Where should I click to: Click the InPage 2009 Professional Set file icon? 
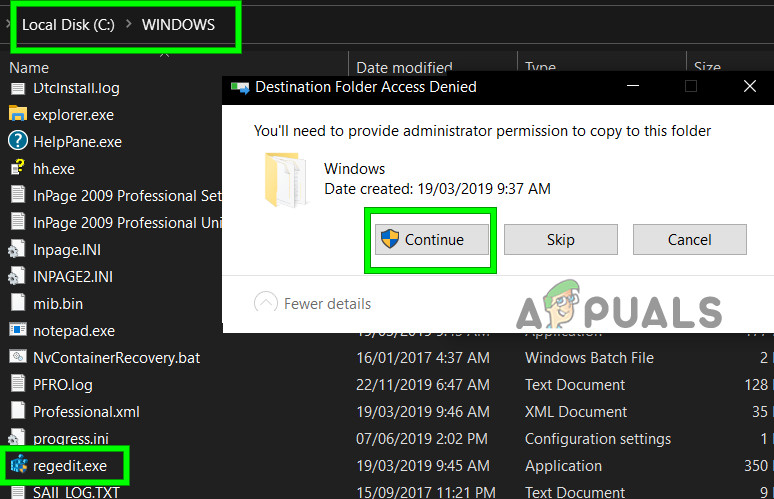pos(18,194)
